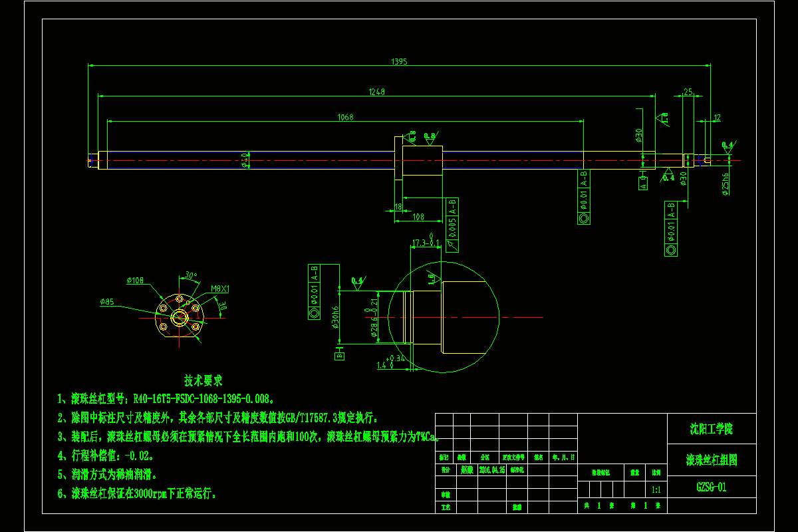Image resolution: width=798 pixels, height=532 pixels.
Task: Select the ø25h6 end diameter label
Action: [725, 184]
